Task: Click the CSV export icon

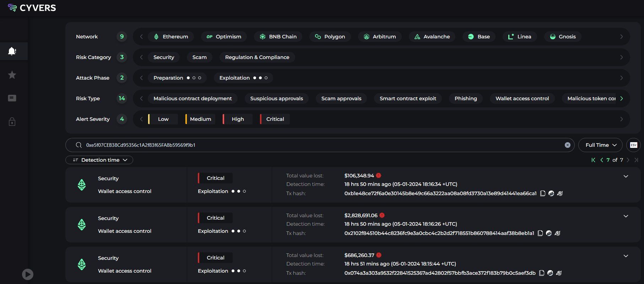Action: tap(633, 145)
